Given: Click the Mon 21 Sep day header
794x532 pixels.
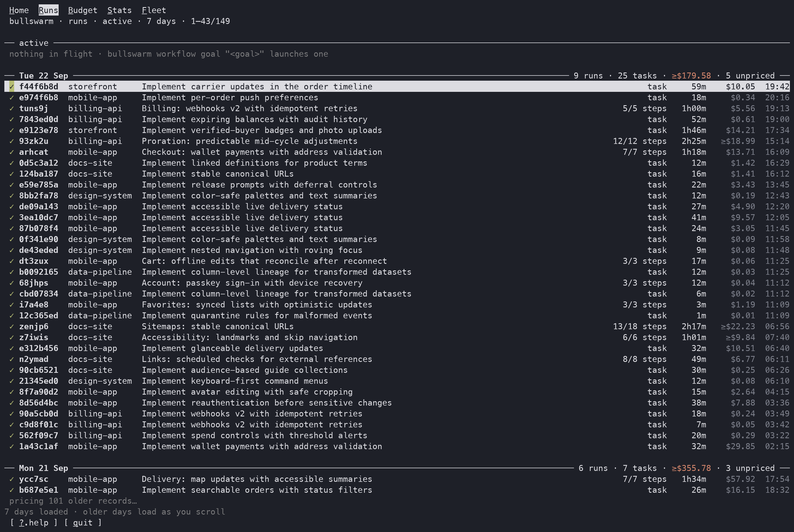Looking at the screenshot, I should point(43,468).
